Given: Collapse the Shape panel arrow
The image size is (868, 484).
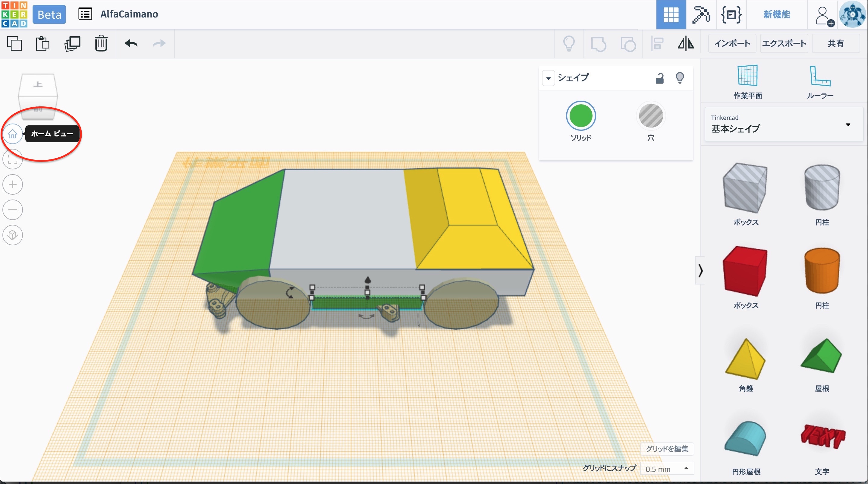Looking at the screenshot, I should pos(548,78).
